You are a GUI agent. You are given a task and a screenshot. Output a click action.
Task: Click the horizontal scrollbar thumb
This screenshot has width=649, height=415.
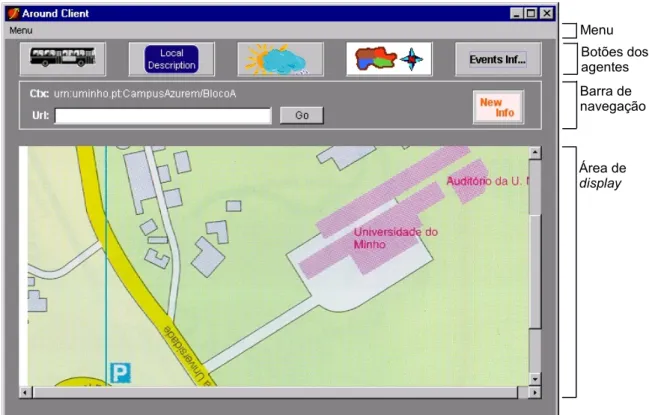coord(275,392)
